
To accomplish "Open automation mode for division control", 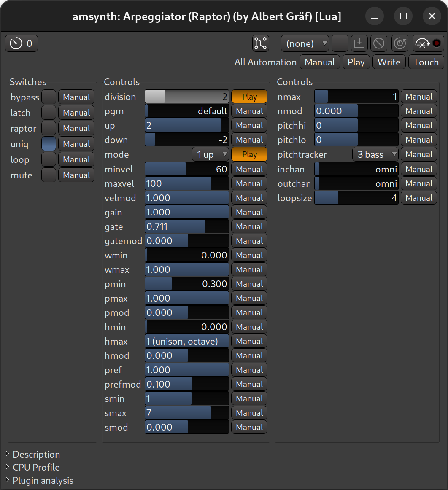I will [249, 97].
